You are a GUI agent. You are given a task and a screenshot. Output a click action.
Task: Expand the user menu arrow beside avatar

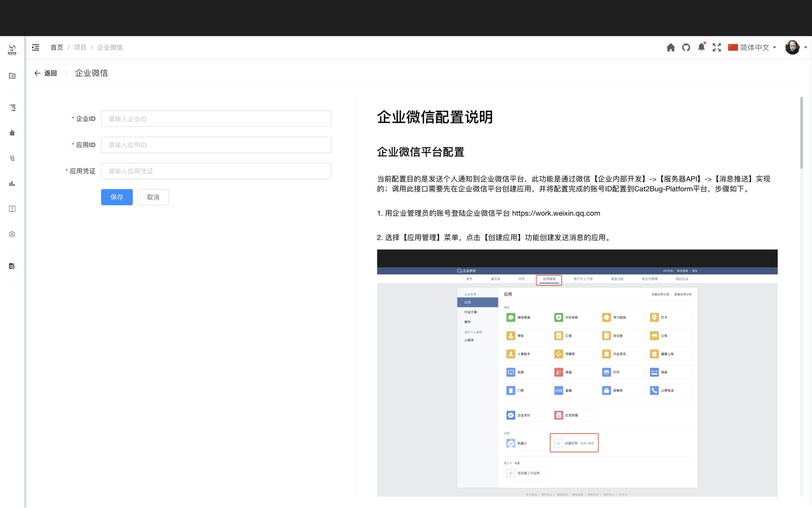coord(806,47)
